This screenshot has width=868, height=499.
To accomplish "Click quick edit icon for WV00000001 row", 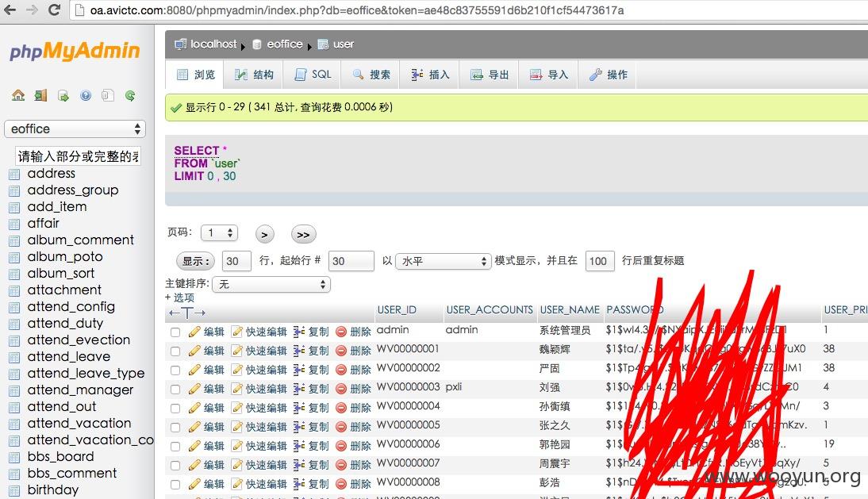I will pyautogui.click(x=237, y=351).
